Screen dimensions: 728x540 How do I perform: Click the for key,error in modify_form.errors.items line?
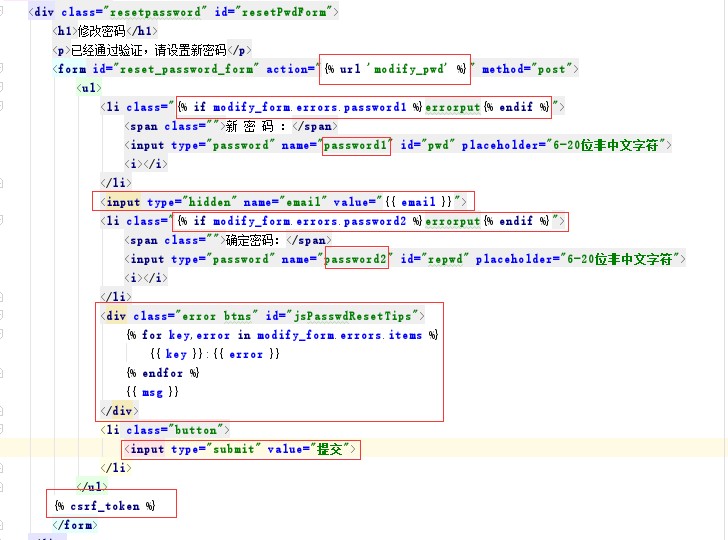tap(282, 335)
